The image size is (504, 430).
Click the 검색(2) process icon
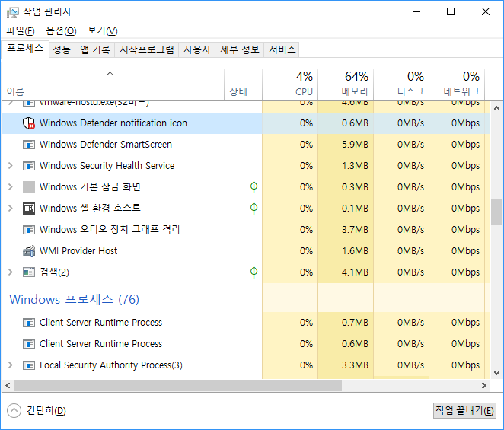coord(29,272)
